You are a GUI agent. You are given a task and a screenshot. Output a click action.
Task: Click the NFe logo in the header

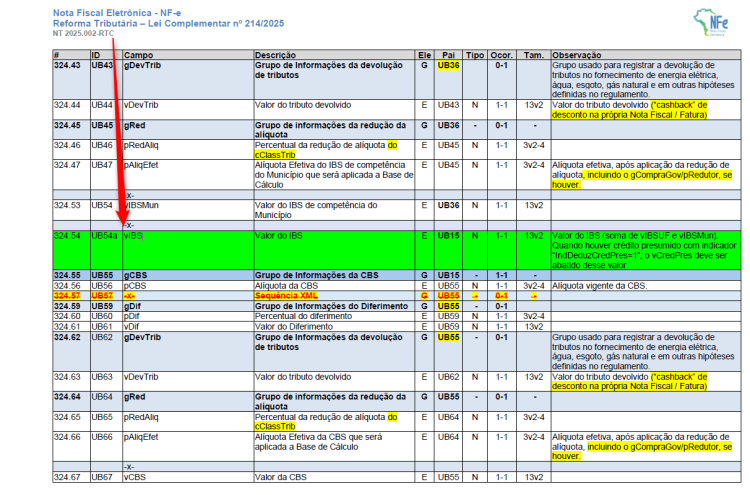pos(711,22)
